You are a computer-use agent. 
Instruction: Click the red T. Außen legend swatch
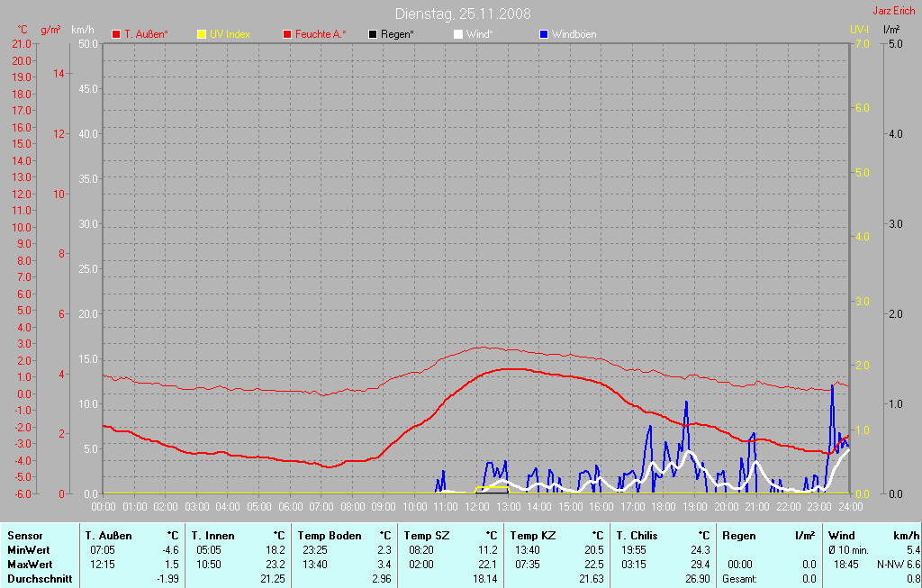tap(116, 34)
